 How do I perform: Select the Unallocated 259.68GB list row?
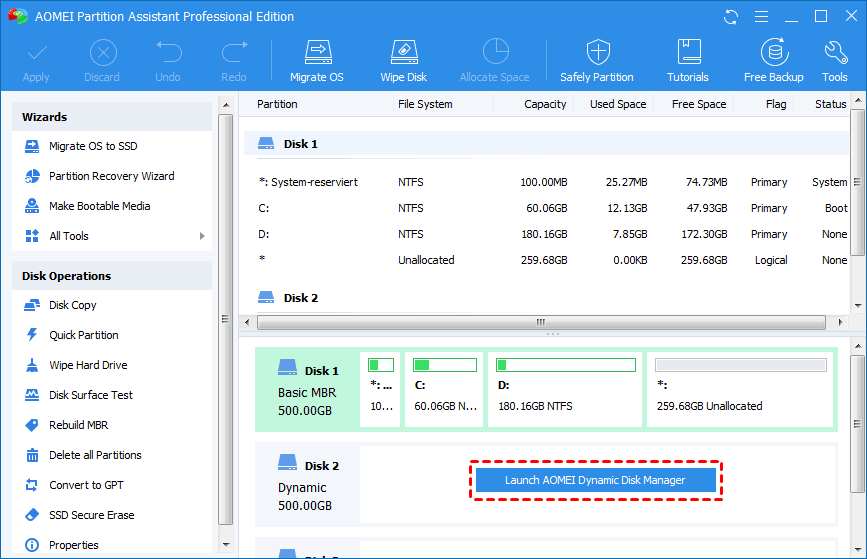pyautogui.click(x=546, y=260)
